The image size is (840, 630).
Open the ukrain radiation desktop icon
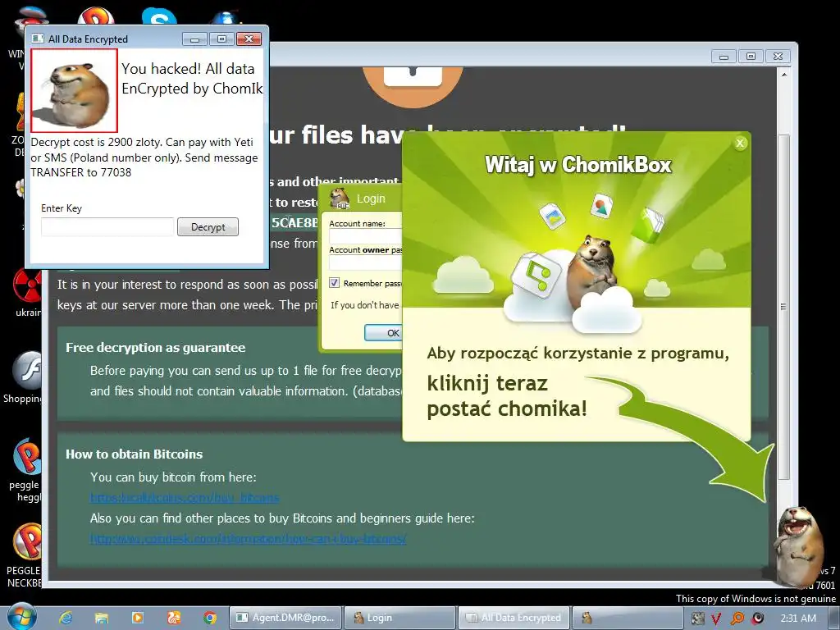(29, 293)
